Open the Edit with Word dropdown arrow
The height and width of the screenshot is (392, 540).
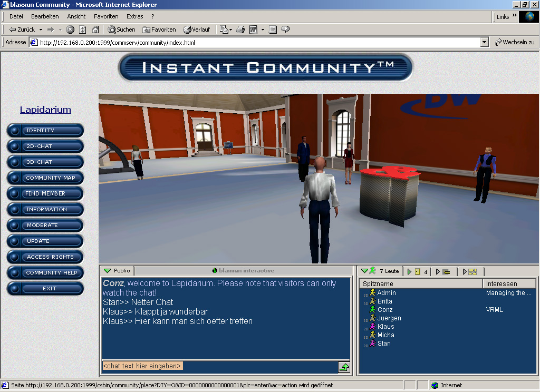(x=263, y=30)
